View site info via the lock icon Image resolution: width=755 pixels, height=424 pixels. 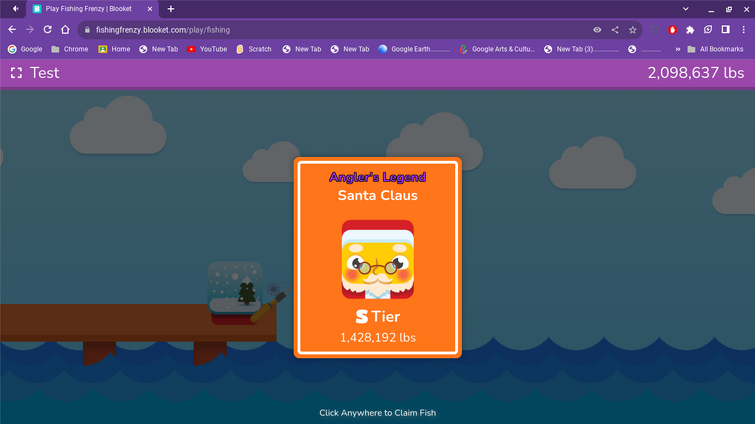(x=87, y=30)
